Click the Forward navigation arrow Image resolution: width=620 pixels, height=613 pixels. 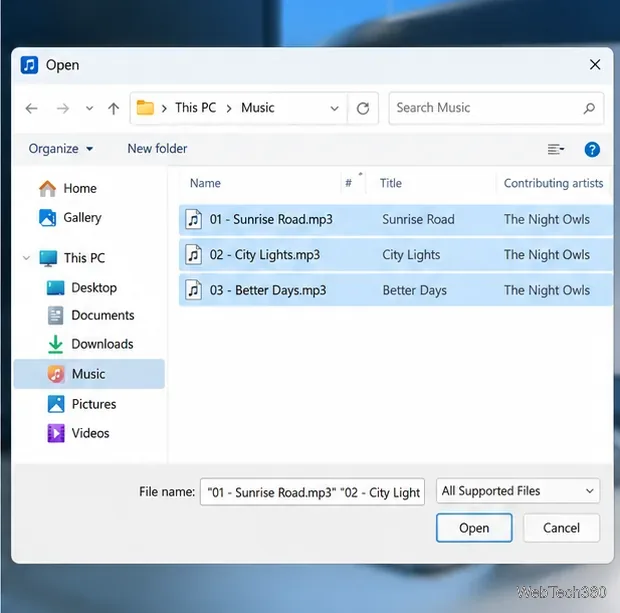62,108
